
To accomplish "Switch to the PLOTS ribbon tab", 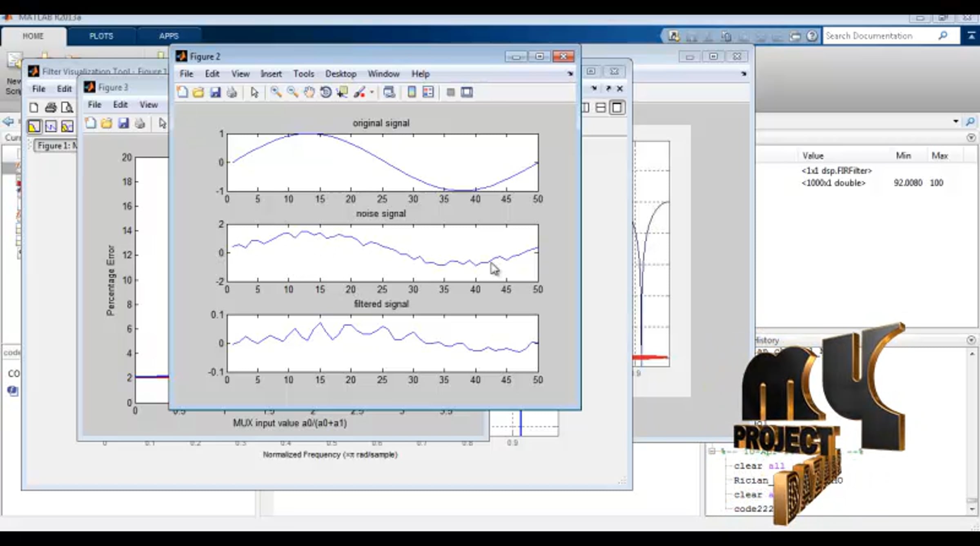I will (x=101, y=36).
